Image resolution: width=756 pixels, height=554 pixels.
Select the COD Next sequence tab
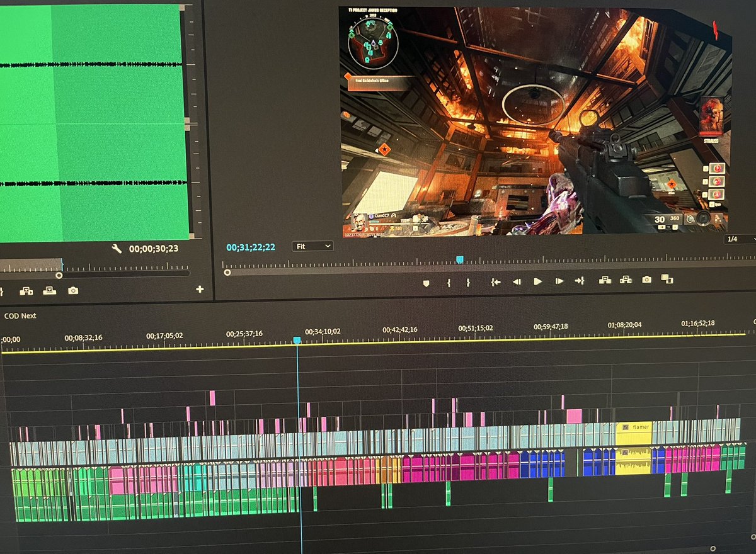(20, 315)
